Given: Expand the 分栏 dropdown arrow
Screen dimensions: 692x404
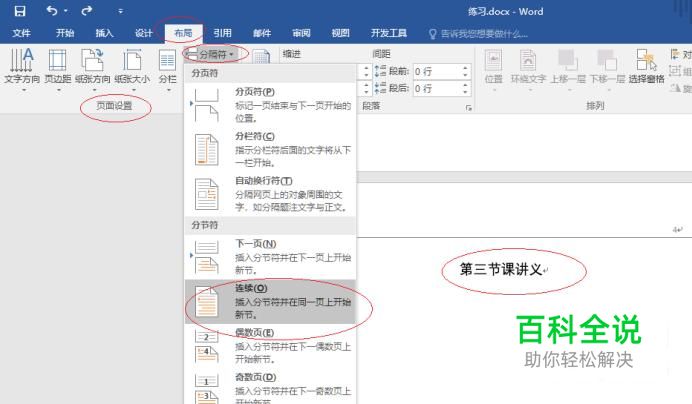Looking at the screenshot, I should (x=169, y=90).
